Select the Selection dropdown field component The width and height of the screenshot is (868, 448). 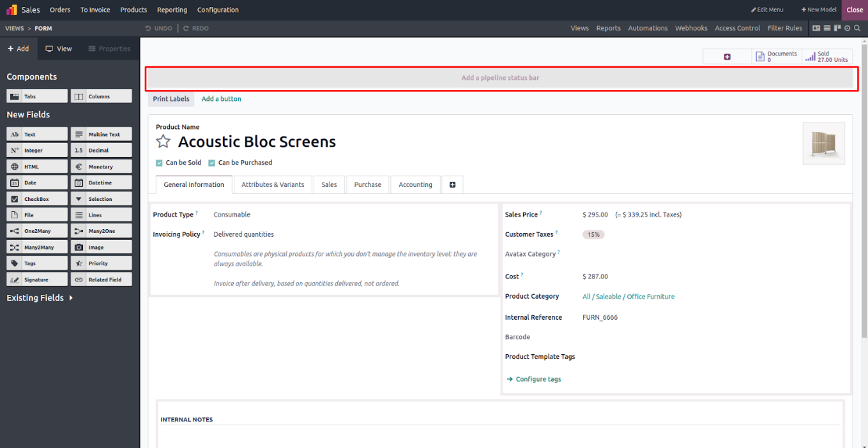101,199
